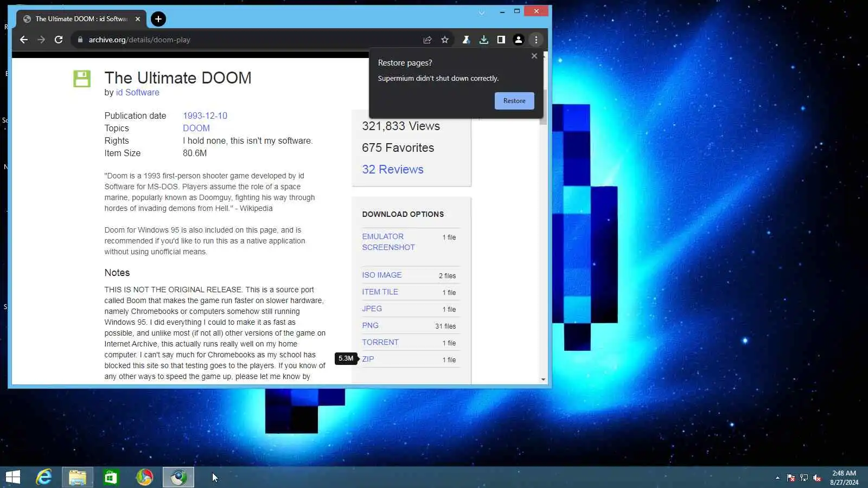Download the ZIP file option
868x488 pixels.
368,359
